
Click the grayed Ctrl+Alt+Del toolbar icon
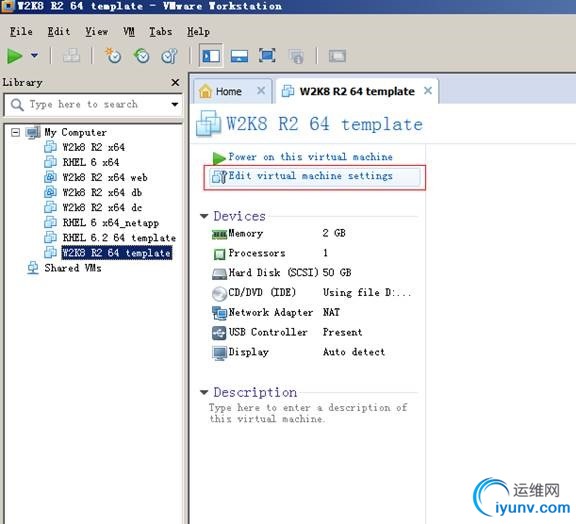tap(71, 56)
